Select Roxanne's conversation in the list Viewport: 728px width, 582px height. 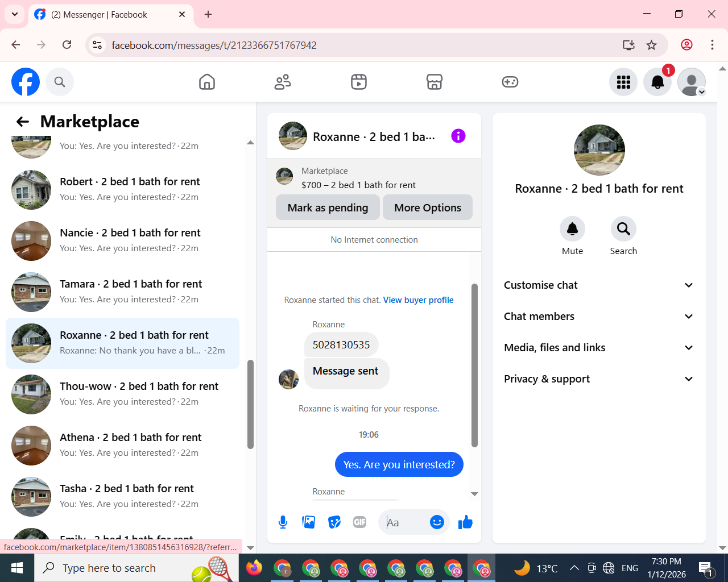(122, 343)
